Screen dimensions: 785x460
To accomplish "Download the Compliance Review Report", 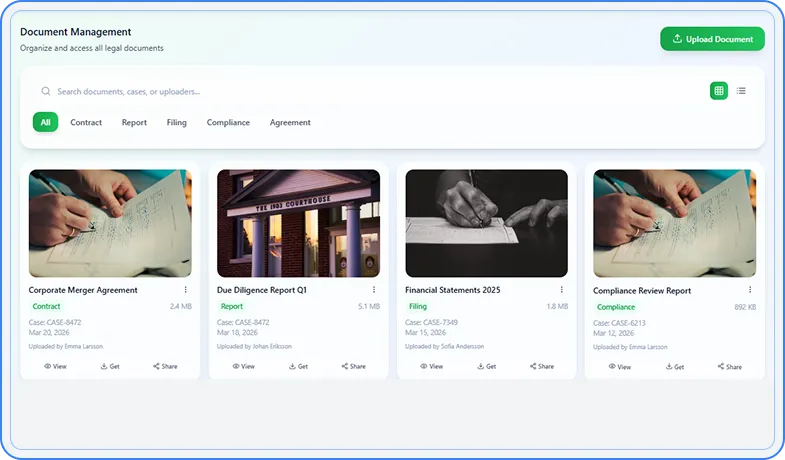I will point(674,367).
